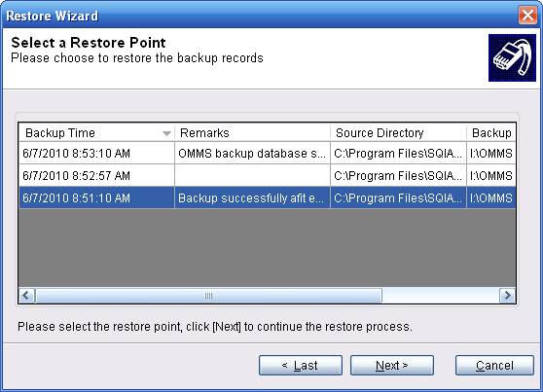Cancel the restore wizard
This screenshot has width=543, height=392.
pyautogui.click(x=494, y=366)
